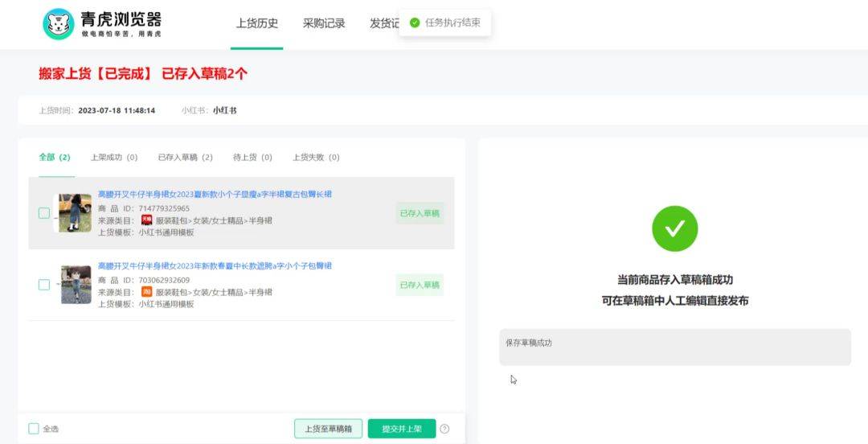This screenshot has height=444, width=868.
Task: Show the 上货失败 (0) items
Action: 315,158
